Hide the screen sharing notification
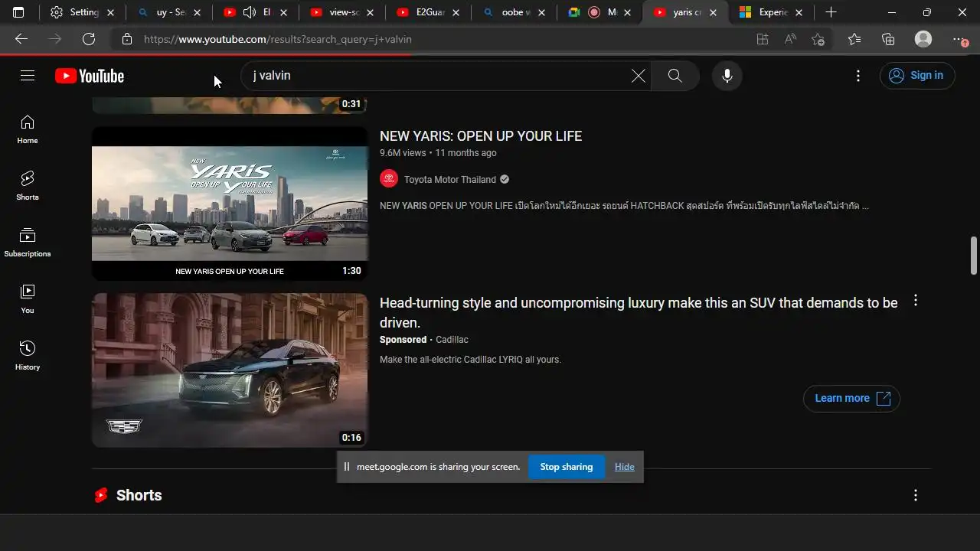The height and width of the screenshot is (551, 980). click(x=625, y=467)
